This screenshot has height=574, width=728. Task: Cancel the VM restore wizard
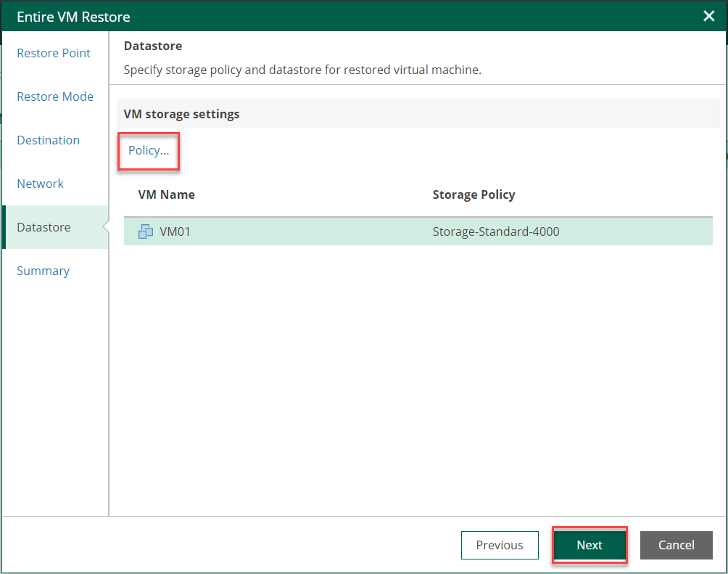[x=676, y=545]
